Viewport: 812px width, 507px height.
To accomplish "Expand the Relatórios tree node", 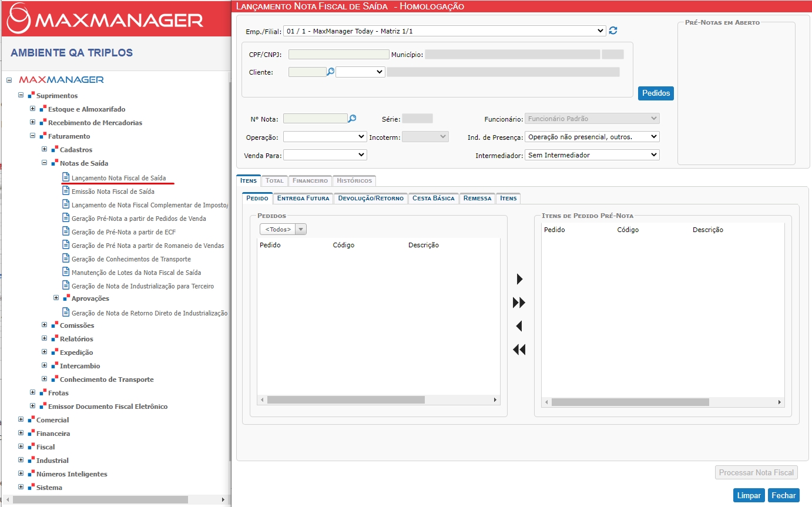I will click(x=45, y=338).
